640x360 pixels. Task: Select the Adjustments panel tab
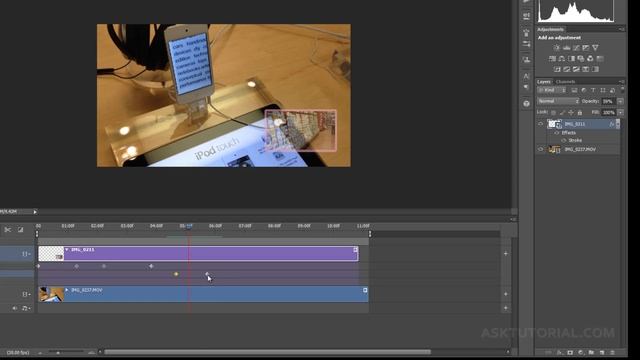[x=551, y=29]
